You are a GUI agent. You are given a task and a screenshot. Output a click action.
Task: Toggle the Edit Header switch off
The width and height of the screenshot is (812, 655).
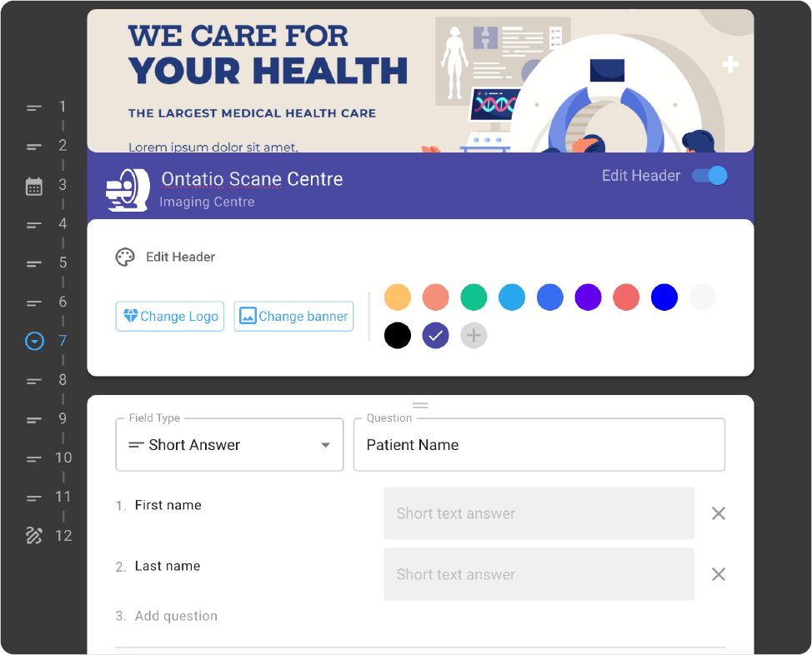click(710, 176)
